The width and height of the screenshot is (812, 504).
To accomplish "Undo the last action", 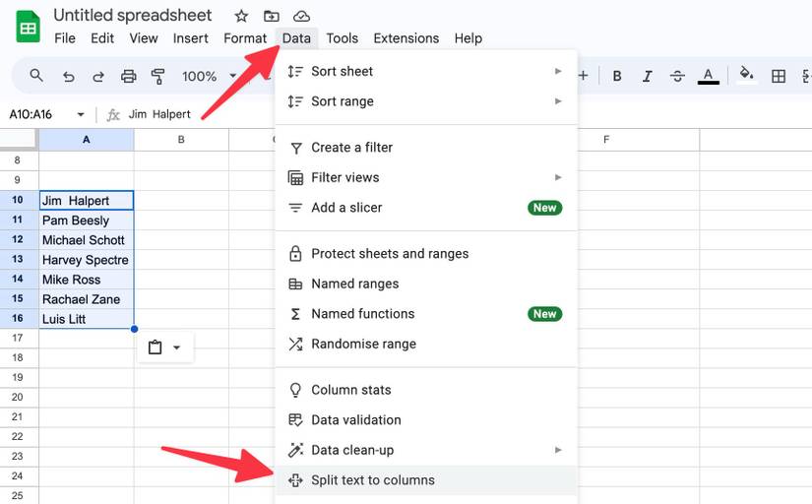I will [x=68, y=76].
